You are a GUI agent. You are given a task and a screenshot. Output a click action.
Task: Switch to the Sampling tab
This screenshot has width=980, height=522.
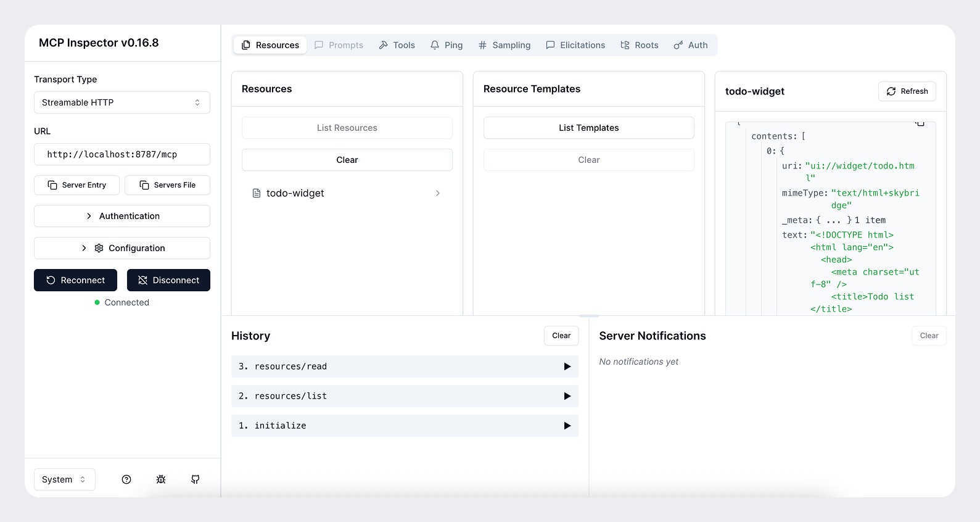coord(504,45)
